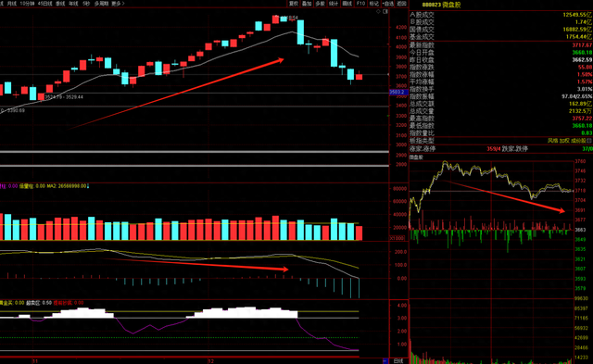The height and width of the screenshot is (364, 593).
Task: Click the 标记 mark button
Action: (374, 4)
